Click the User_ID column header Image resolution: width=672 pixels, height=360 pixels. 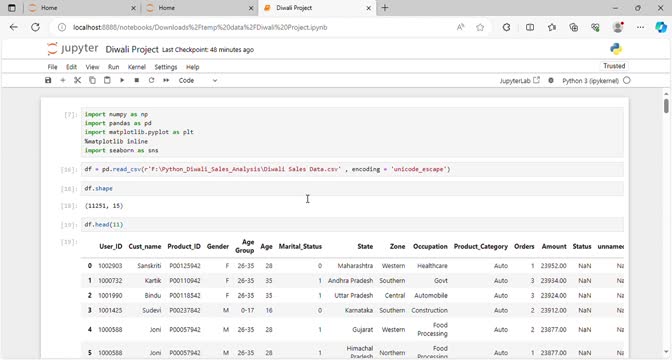click(x=111, y=246)
